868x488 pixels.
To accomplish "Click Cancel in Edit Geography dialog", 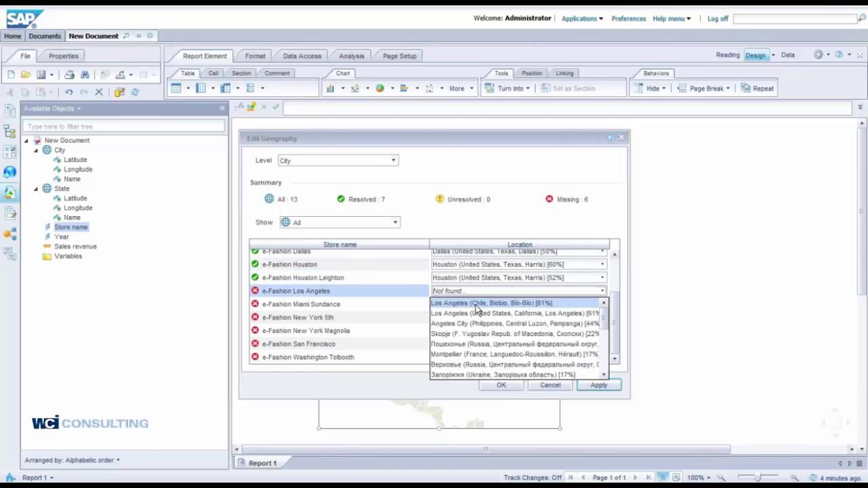I will [x=550, y=385].
